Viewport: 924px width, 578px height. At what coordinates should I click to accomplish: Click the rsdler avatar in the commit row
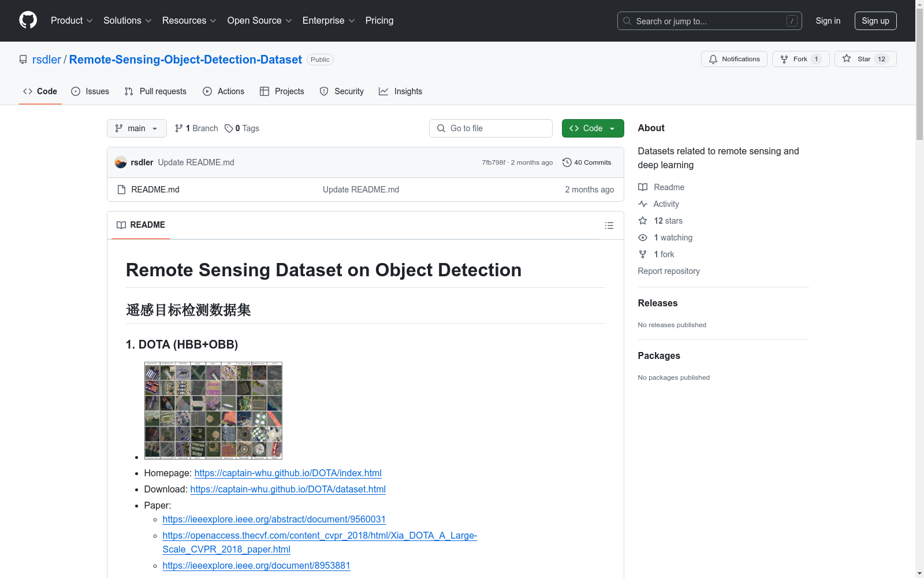point(121,162)
